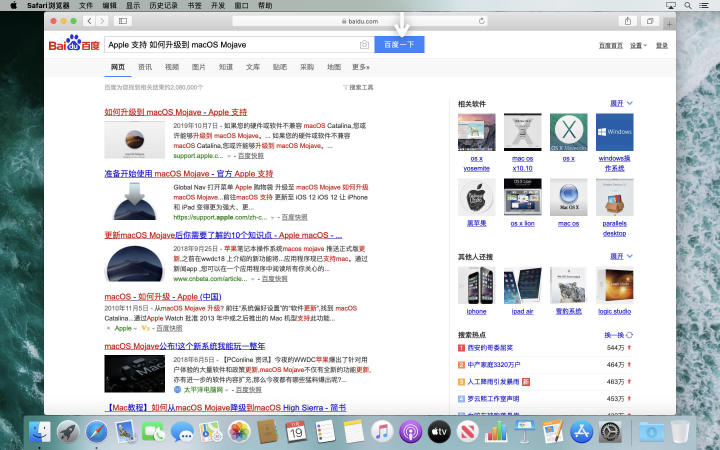Open Calendar from the dock
Viewport: 720px width, 450px height.
pyautogui.click(x=296, y=432)
